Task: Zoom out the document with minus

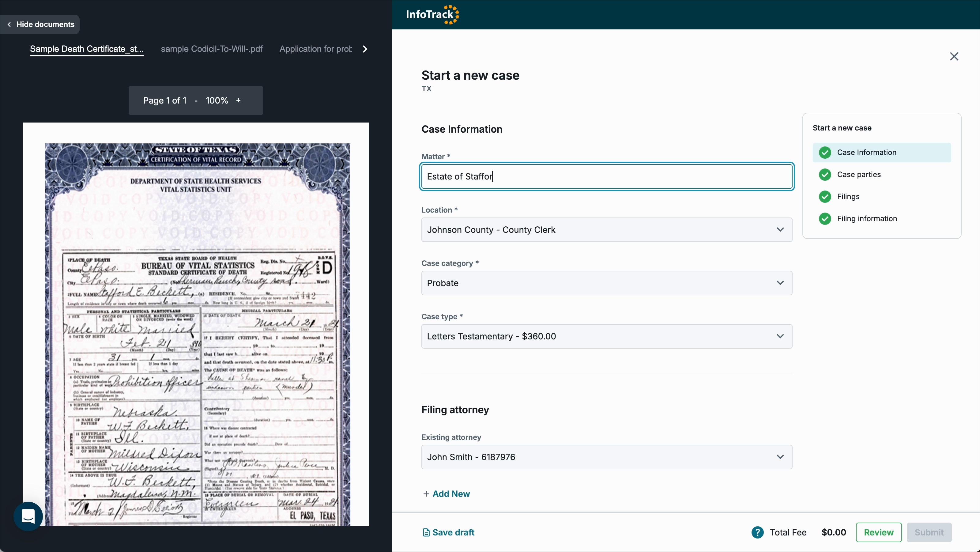Action: coord(196,100)
